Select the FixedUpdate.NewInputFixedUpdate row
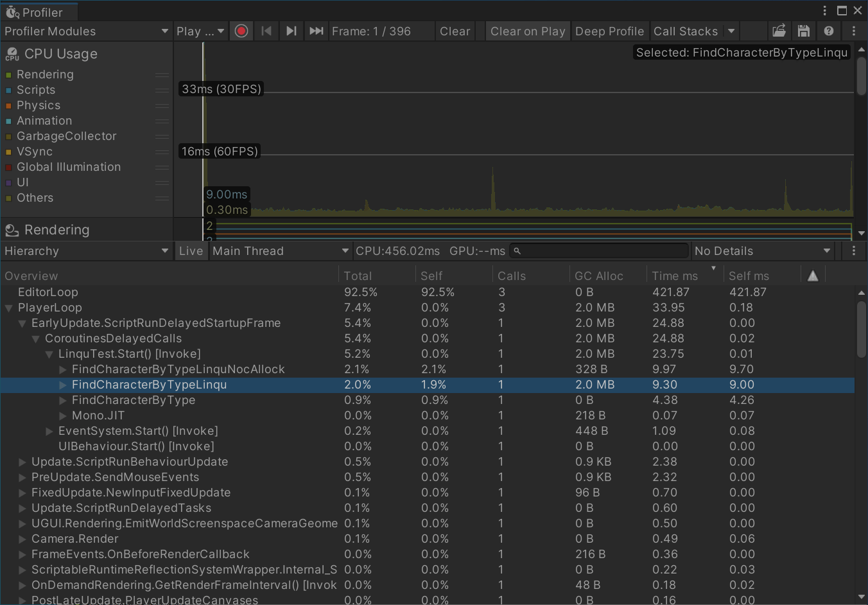This screenshot has height=605, width=868. (x=428, y=493)
